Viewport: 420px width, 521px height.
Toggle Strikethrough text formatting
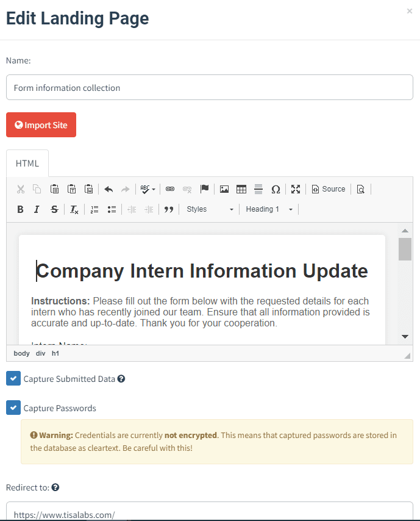click(54, 209)
